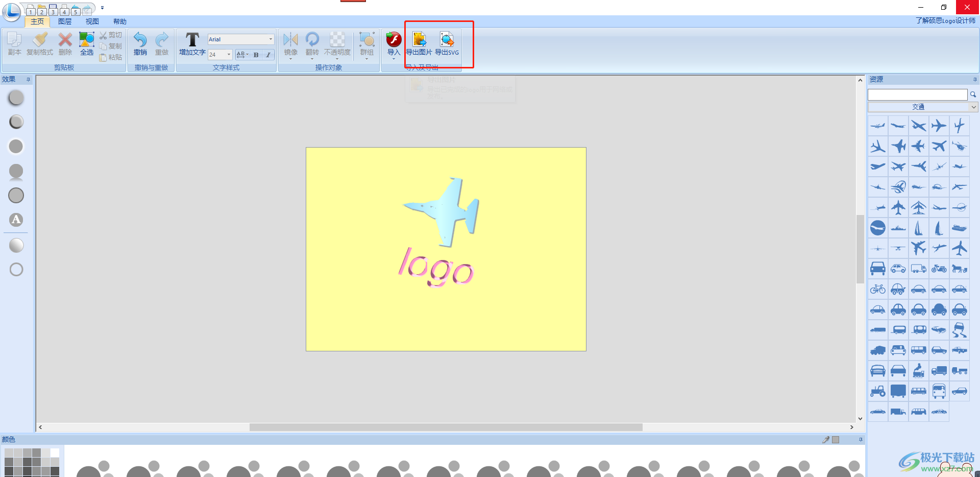Expand the 不透明度 dropdown arrow
Screen dimensions: 980x477
click(x=337, y=59)
